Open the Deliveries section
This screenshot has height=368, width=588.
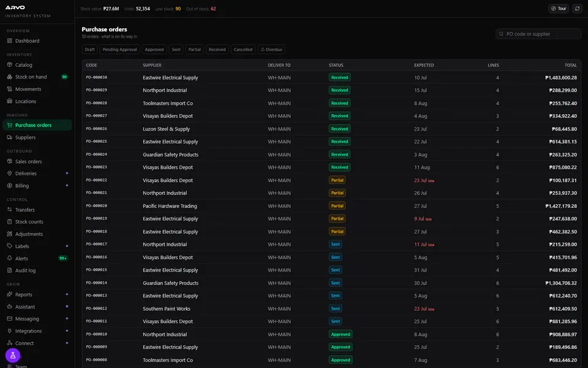[37, 174]
